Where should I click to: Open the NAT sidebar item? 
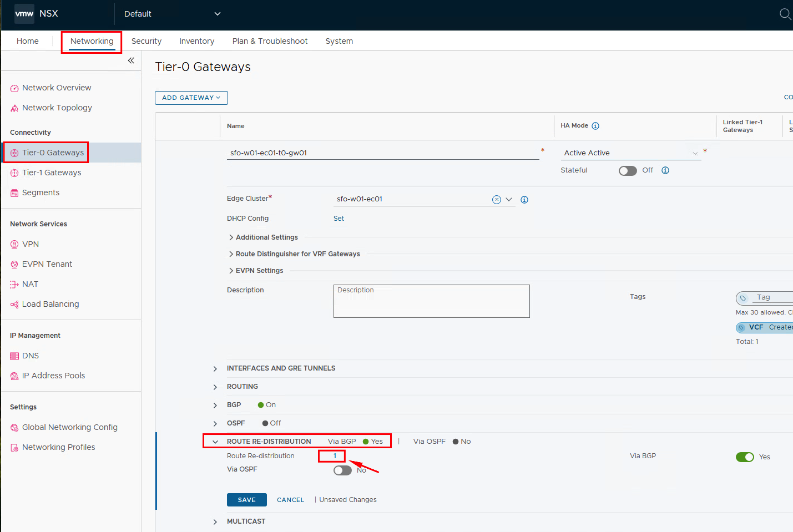point(30,284)
